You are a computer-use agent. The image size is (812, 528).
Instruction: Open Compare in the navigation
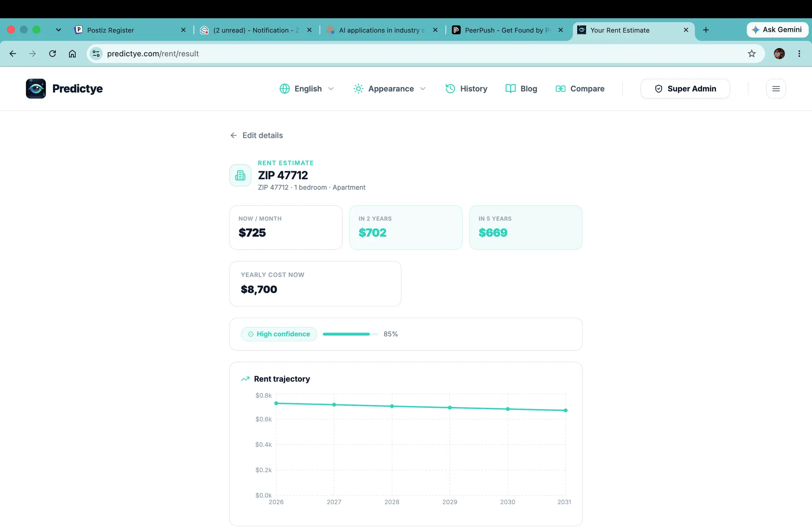coord(580,89)
